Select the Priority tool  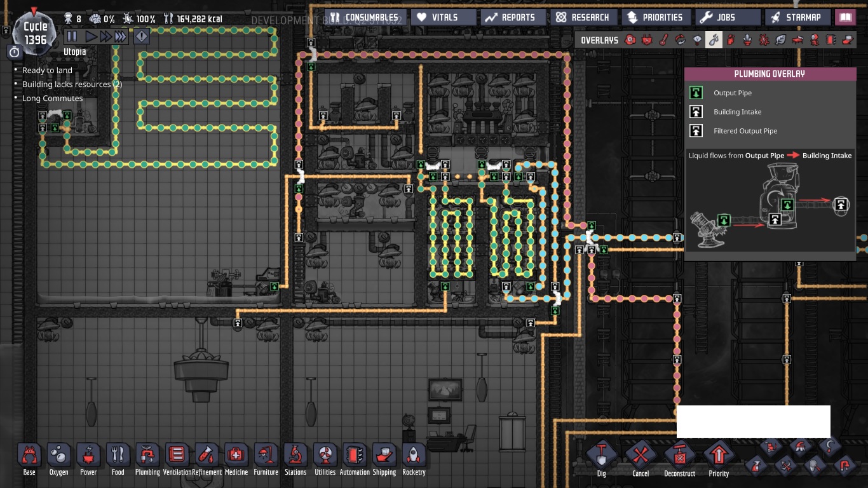pos(719,459)
